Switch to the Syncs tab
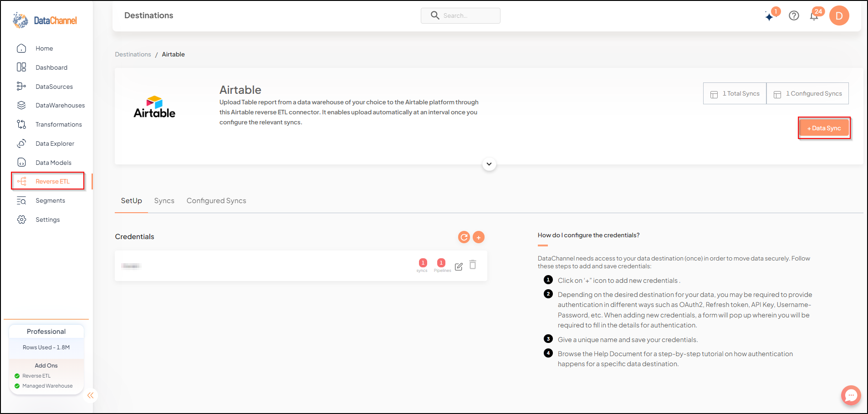 [164, 201]
